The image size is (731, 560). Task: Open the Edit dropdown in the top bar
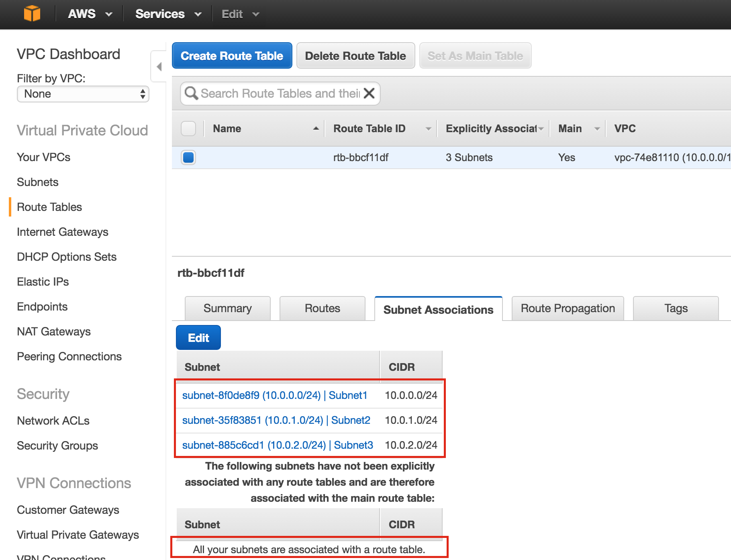241,14
